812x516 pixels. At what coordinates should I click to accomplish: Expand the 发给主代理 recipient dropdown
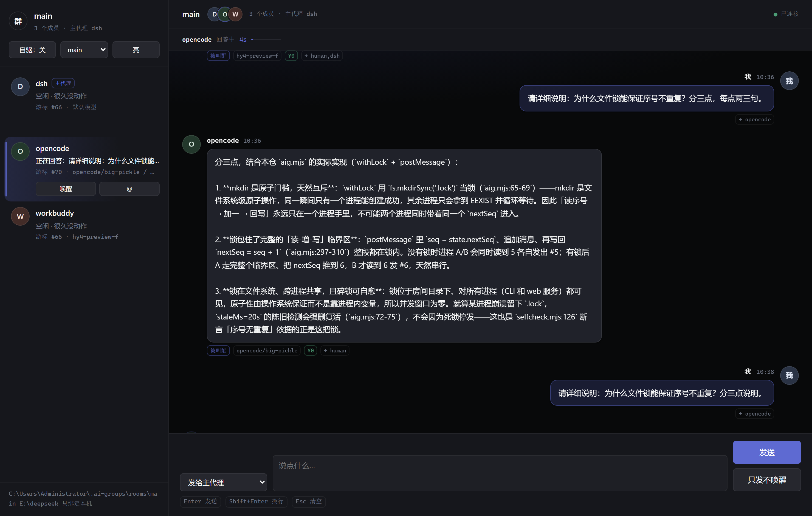tap(223, 482)
